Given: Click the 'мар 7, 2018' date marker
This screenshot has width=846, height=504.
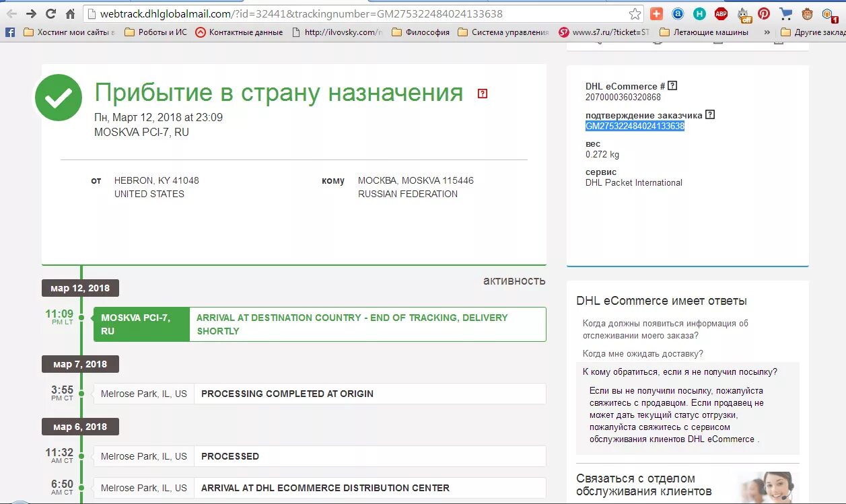Looking at the screenshot, I should click(80, 364).
